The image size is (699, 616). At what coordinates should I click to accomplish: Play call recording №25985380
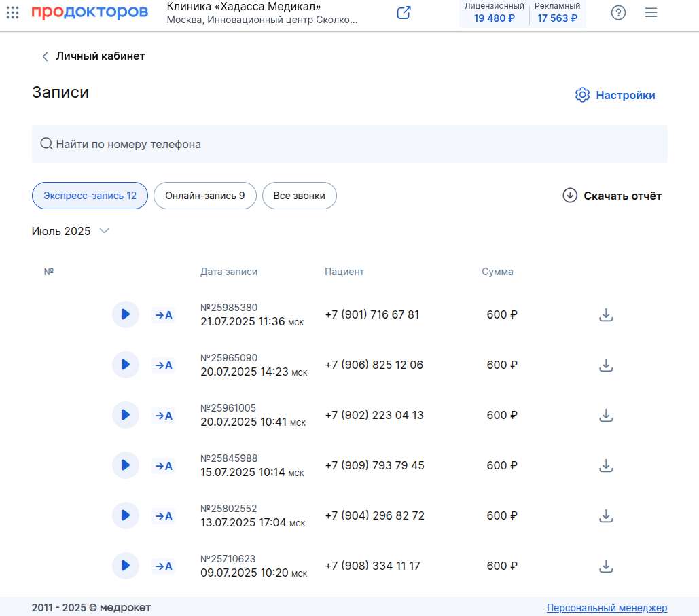point(125,314)
